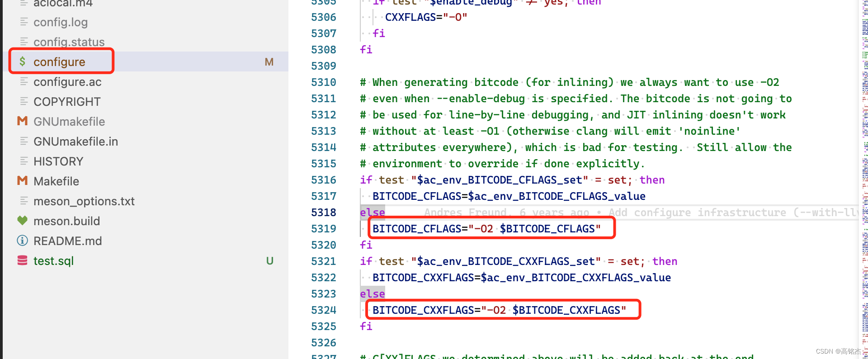
Task: Click BITCODE_CFLAGS=$ac_env_BITCODE_CFLAGS_value line
Action: coord(509,196)
